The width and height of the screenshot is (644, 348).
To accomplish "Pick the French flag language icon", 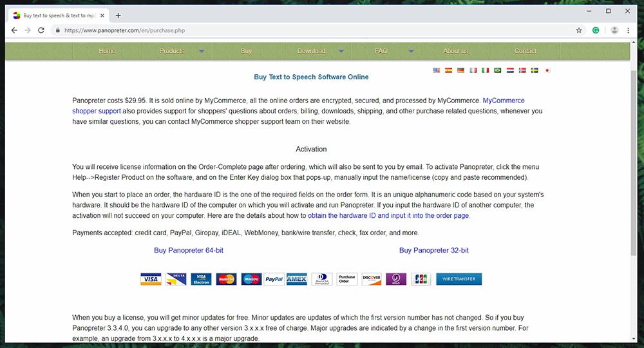I will tap(473, 70).
